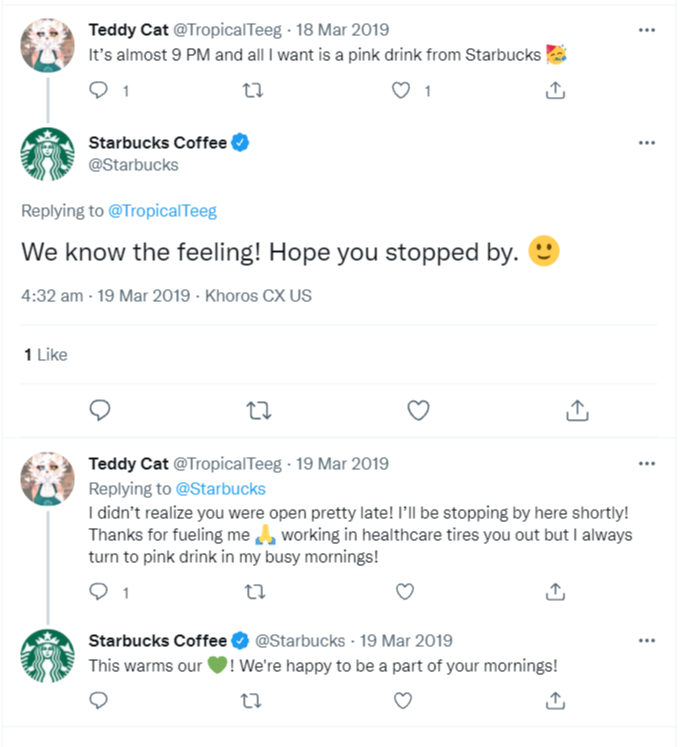
Task: Retweet Teddy Cat's 18 Mar tweet
Action: pos(252,91)
